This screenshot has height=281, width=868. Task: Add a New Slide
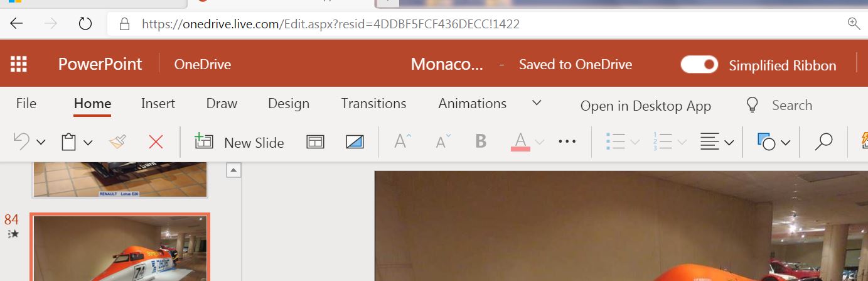239,142
